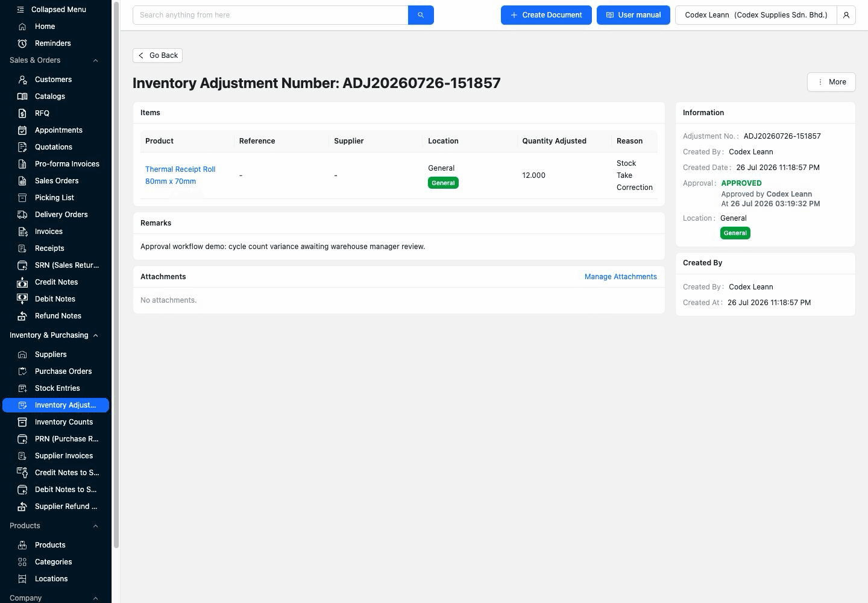The width and height of the screenshot is (868, 603).
Task: Click the Inventory Counts box icon
Action: [22, 422]
